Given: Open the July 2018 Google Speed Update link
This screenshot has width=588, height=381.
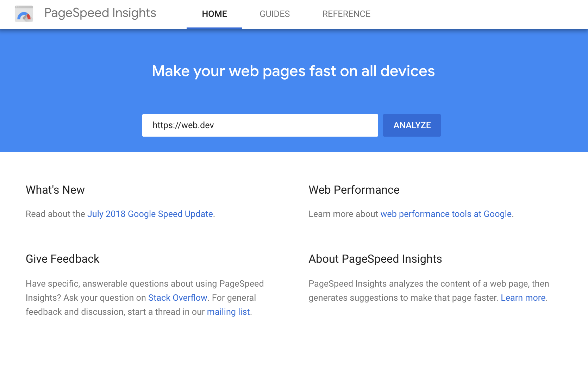Looking at the screenshot, I should [x=150, y=214].
